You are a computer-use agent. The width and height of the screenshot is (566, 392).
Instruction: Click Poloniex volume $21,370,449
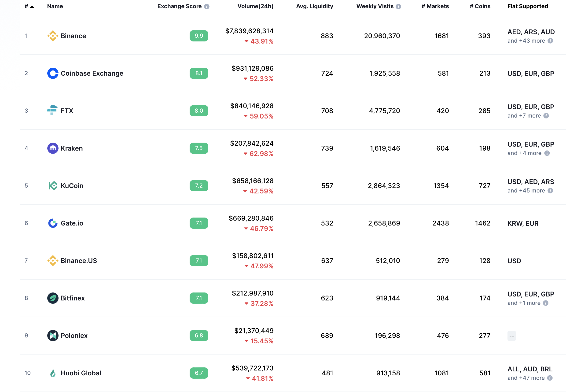(x=254, y=331)
